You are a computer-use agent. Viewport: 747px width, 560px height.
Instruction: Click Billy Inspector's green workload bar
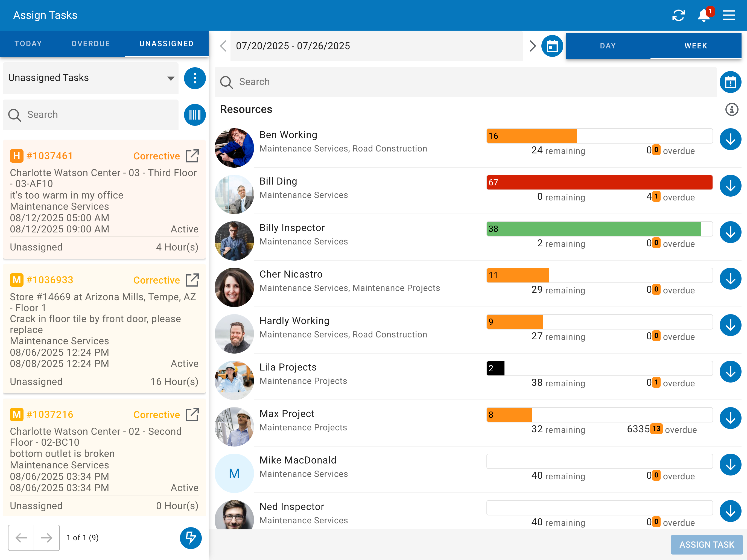coord(594,229)
